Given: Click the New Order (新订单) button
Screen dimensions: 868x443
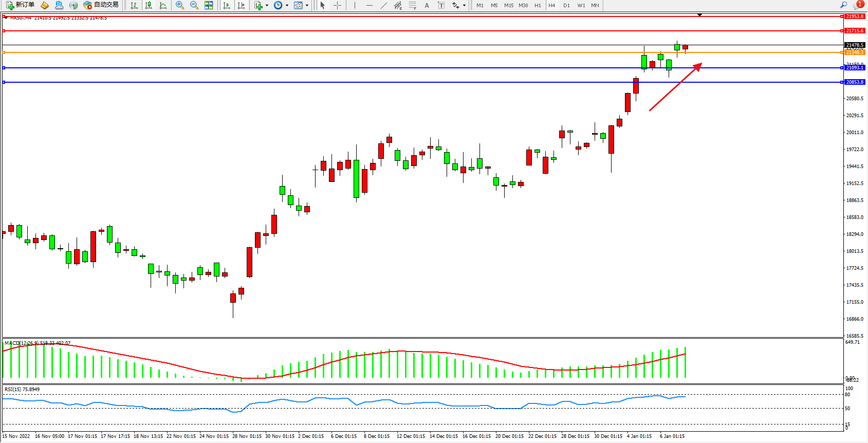Looking at the screenshot, I should [21, 5].
